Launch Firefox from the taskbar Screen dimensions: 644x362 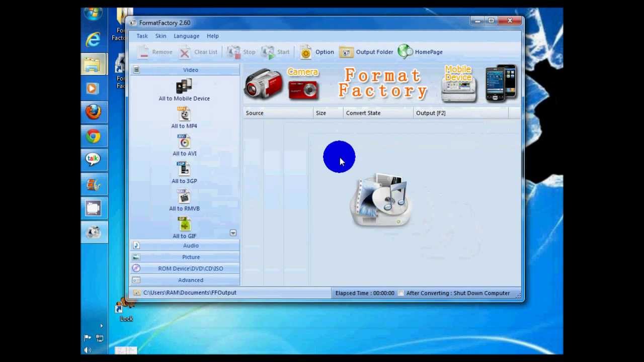point(93,112)
